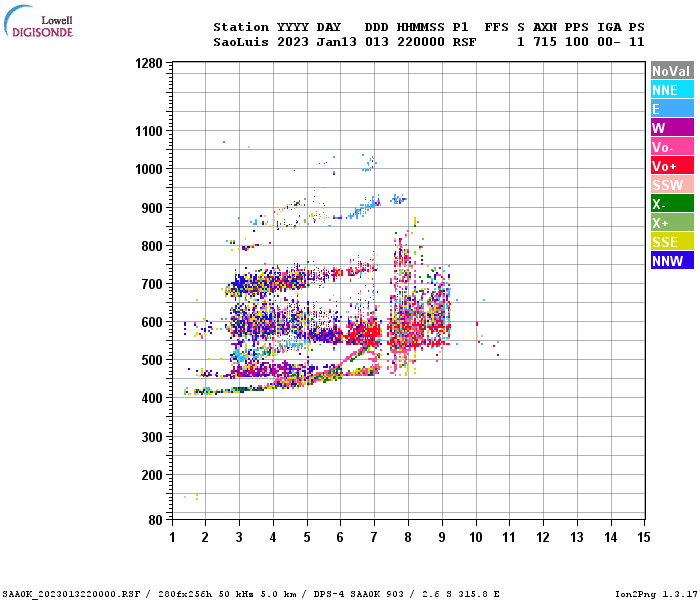This screenshot has width=700, height=600.
Task: Click the 600 km height axis label
Action: pyautogui.click(x=152, y=322)
